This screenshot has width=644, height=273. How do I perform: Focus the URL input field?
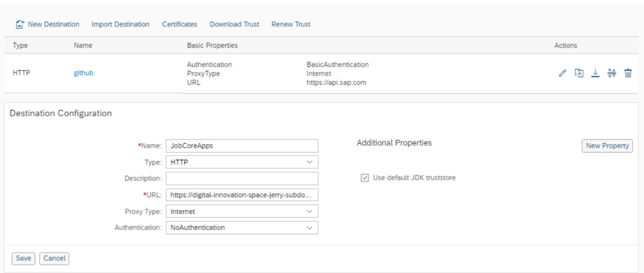click(242, 195)
